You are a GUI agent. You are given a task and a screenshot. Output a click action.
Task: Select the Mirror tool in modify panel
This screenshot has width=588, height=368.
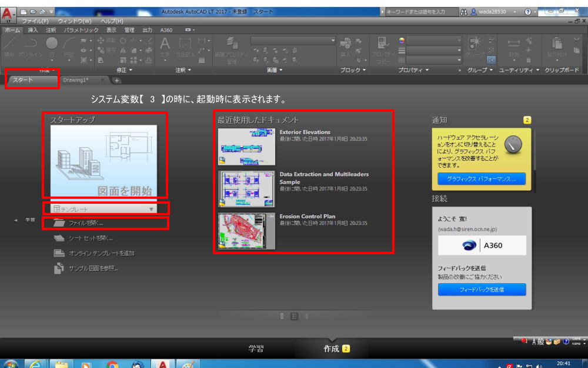[123, 50]
